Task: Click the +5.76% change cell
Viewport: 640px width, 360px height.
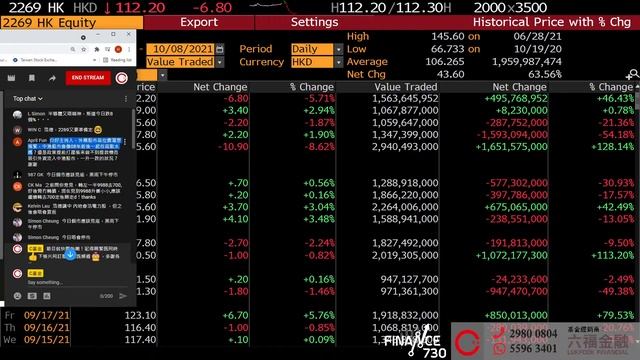Action: (x=319, y=316)
